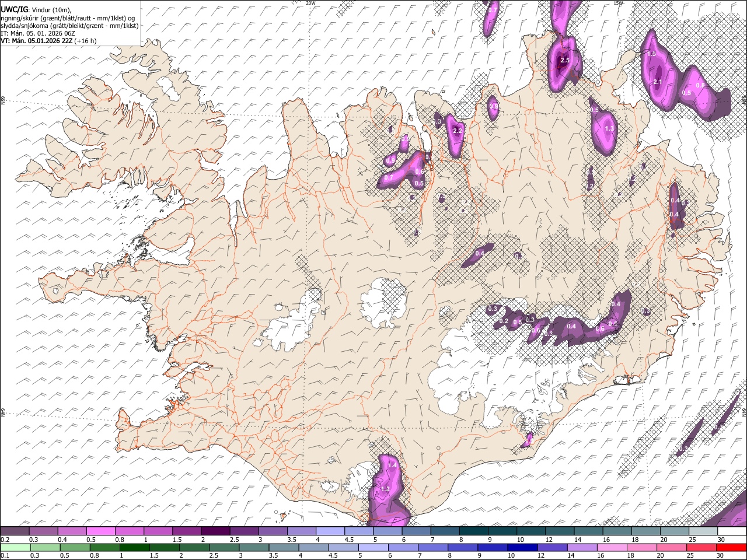Click the header title 'UWC/IG: Vindur (10m)'
Screen dimensions: 747x560
click(x=36, y=9)
